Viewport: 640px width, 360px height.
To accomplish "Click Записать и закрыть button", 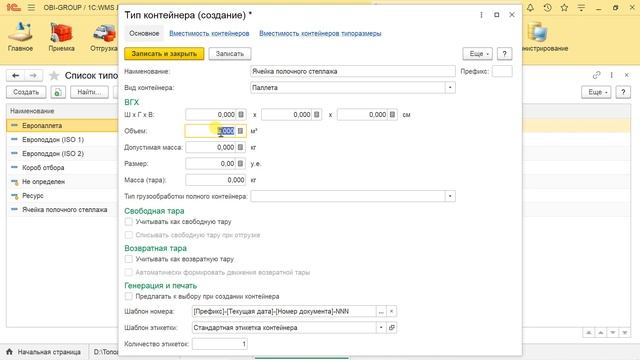I will (164, 53).
